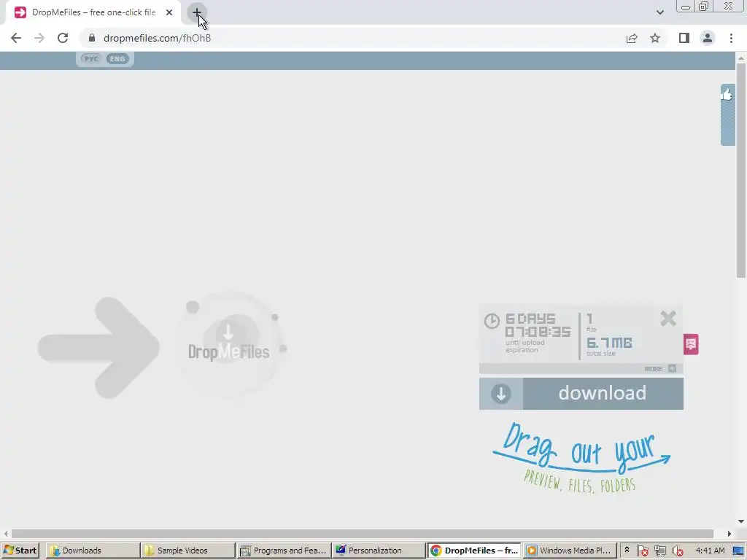Viewport: 747px width, 560px height.
Task: Click the download arrow icon
Action: 500,394
